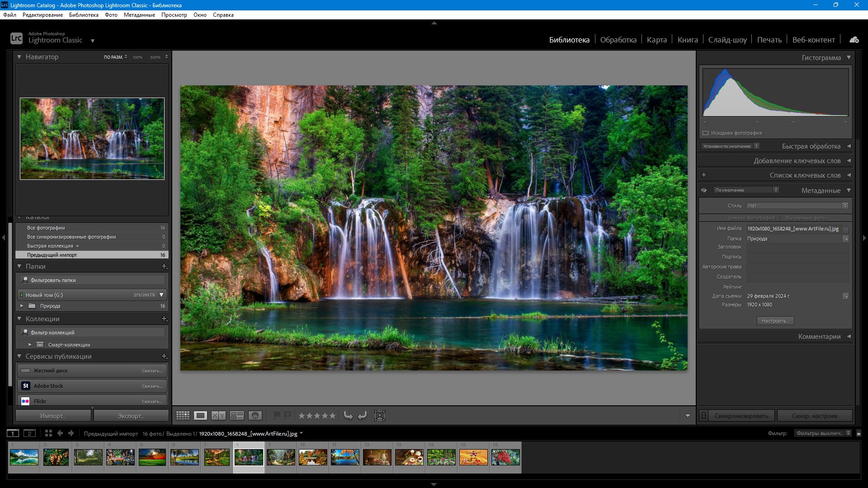868x488 pixels.
Task: Open the Обработка module tab
Action: pyautogui.click(x=618, y=40)
